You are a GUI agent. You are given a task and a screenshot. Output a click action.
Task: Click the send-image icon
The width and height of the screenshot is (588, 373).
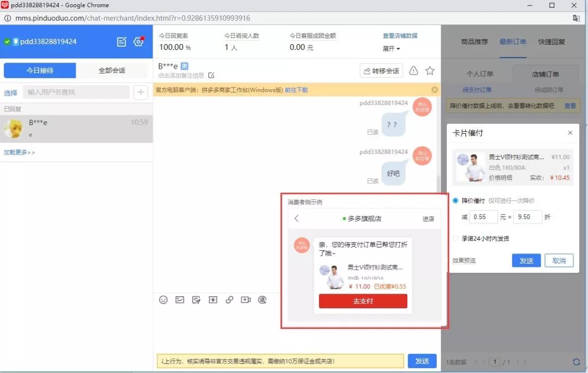(x=180, y=300)
